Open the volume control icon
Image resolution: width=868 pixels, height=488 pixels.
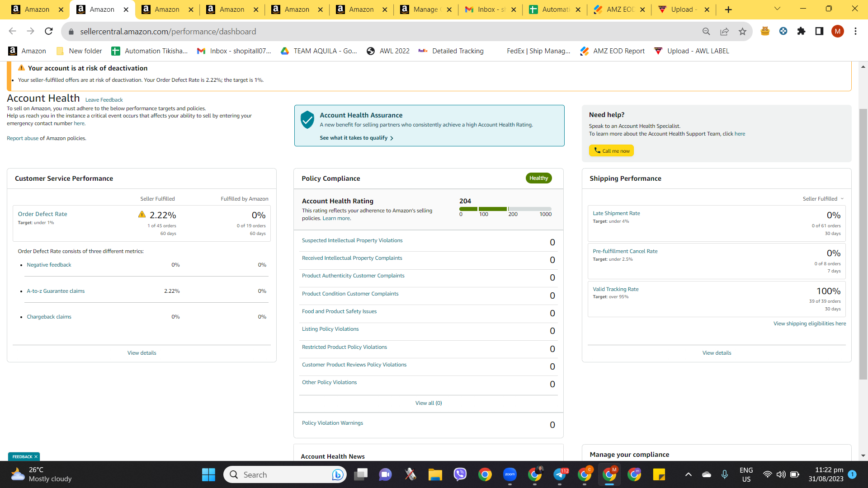point(781,474)
